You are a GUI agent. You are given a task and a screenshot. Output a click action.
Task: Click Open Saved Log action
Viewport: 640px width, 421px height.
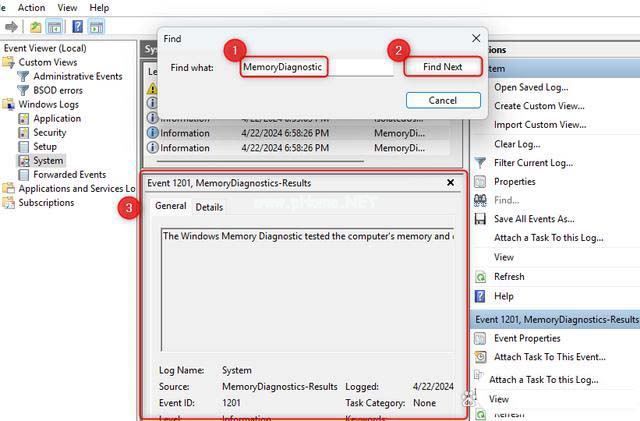[531, 87]
